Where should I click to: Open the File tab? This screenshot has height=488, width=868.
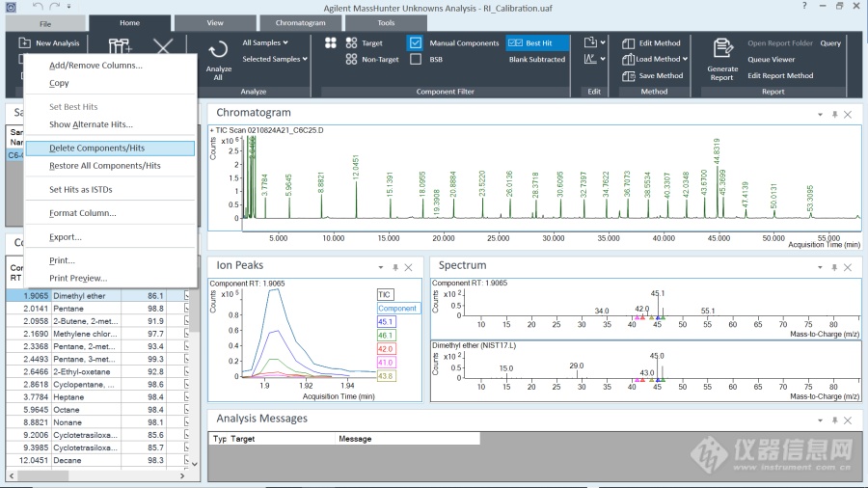tap(45, 24)
